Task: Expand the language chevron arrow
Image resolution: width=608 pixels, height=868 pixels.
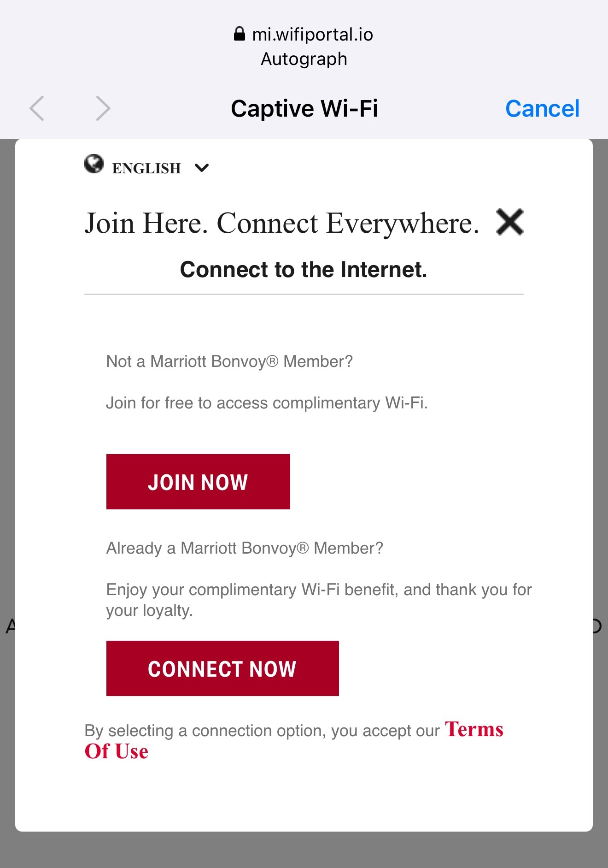Action: 202,168
